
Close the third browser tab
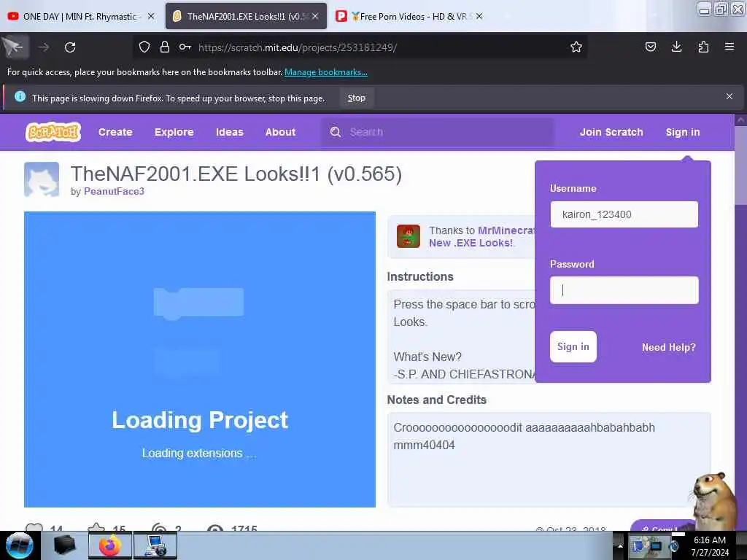click(x=479, y=16)
